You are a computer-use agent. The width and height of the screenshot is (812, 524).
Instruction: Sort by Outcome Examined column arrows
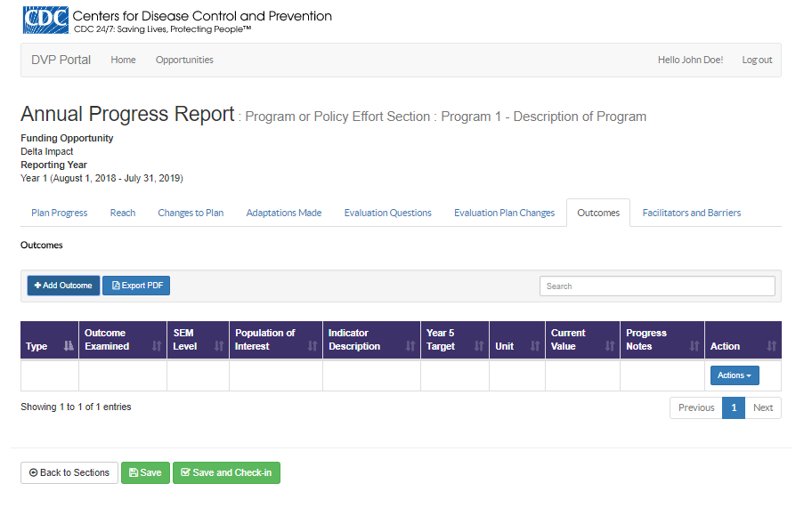(157, 346)
